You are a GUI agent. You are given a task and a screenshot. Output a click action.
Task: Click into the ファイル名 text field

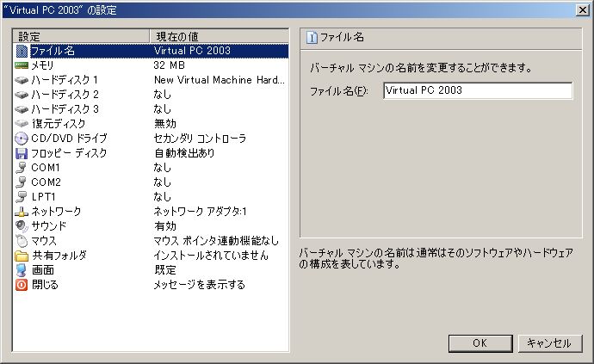pos(477,90)
